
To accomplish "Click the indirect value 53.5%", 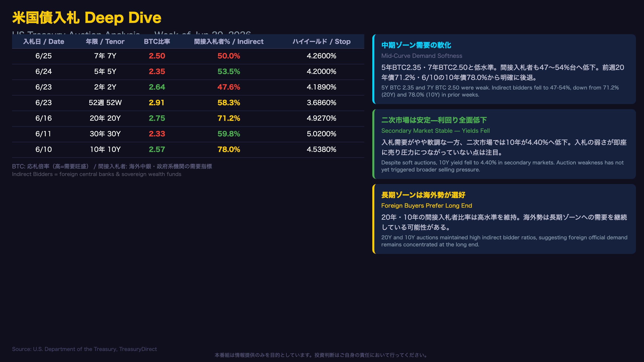I will [229, 71].
